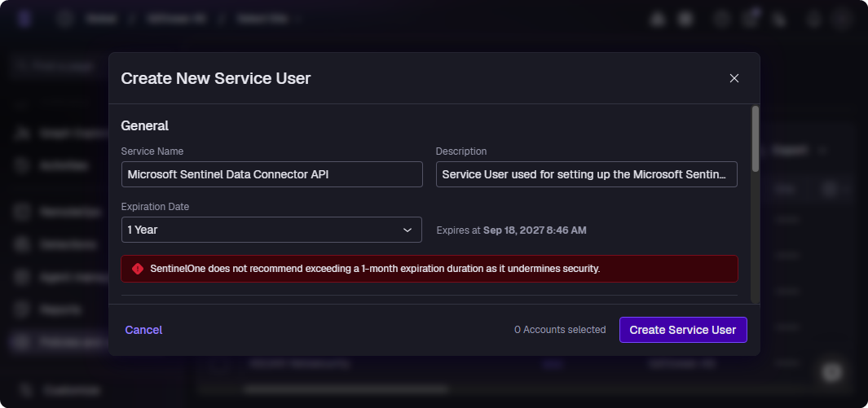
Task: Click the 0 Accounts selected label
Action: point(560,330)
